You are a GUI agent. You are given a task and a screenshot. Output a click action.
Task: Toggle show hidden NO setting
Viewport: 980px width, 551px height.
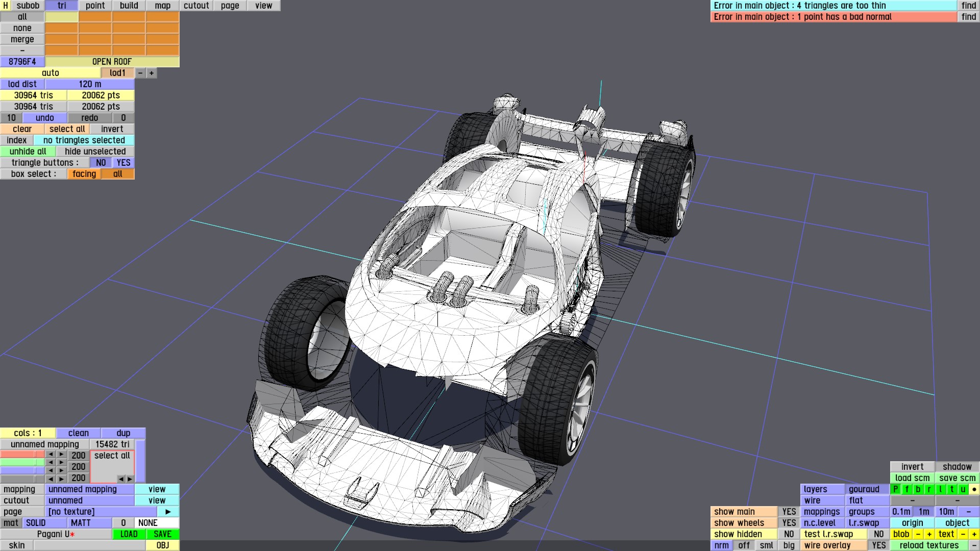tap(789, 534)
